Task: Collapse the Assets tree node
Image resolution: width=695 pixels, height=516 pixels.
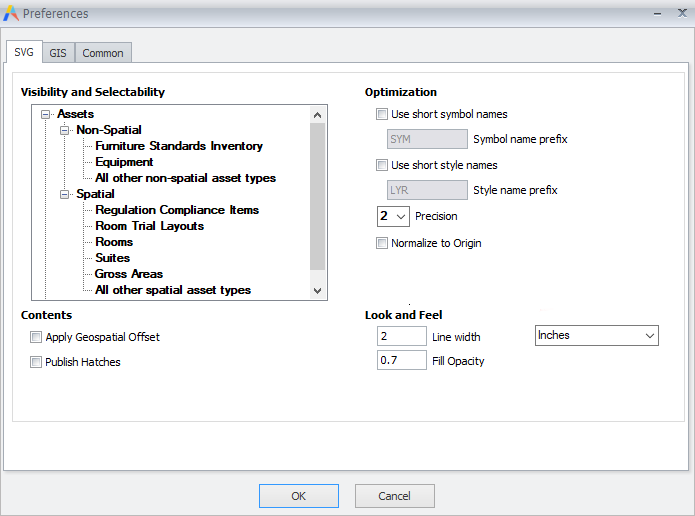Action: (46, 114)
